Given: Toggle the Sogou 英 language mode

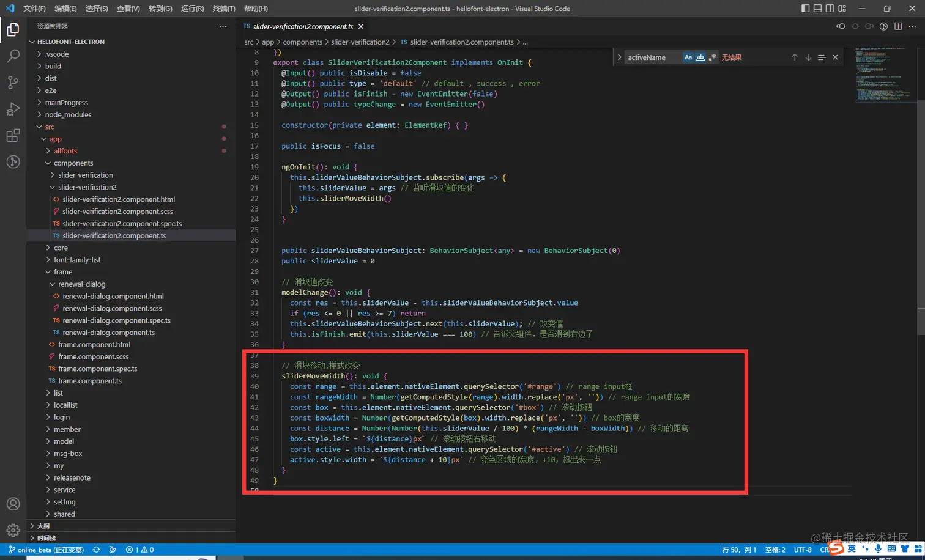Looking at the screenshot, I should [852, 548].
